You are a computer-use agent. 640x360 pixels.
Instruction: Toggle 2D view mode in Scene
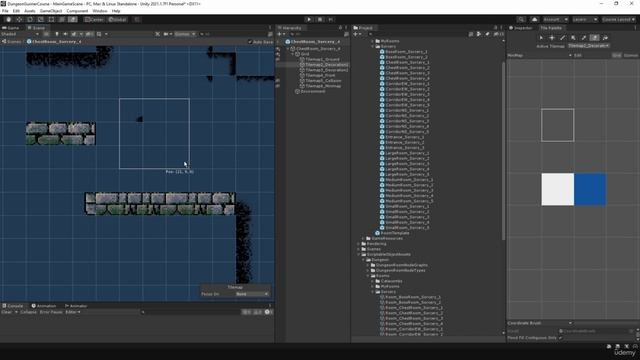pyautogui.click(x=46, y=34)
